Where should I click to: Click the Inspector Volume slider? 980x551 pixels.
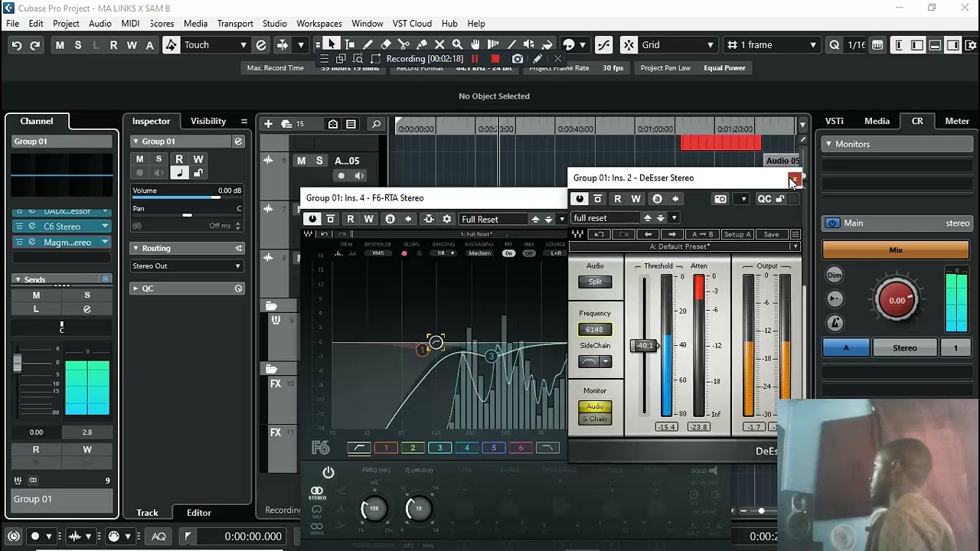coord(187,197)
